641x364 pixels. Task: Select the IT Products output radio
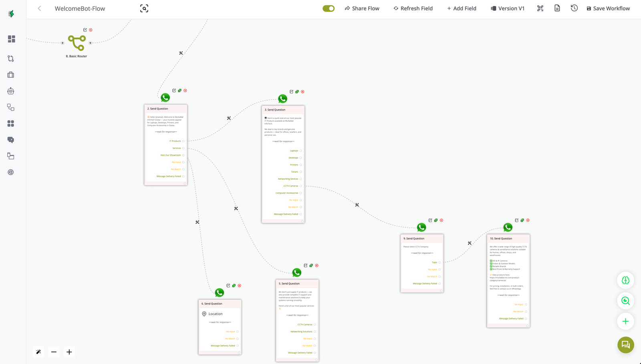tap(183, 141)
